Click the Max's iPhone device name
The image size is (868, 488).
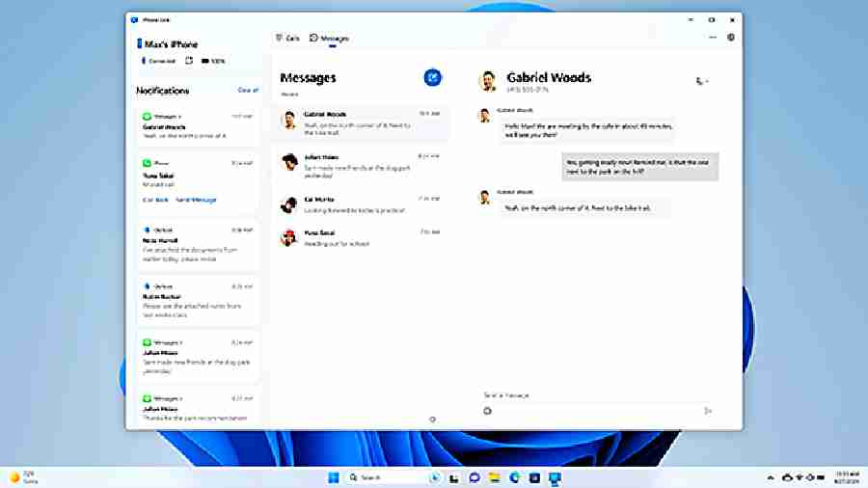[x=171, y=43]
